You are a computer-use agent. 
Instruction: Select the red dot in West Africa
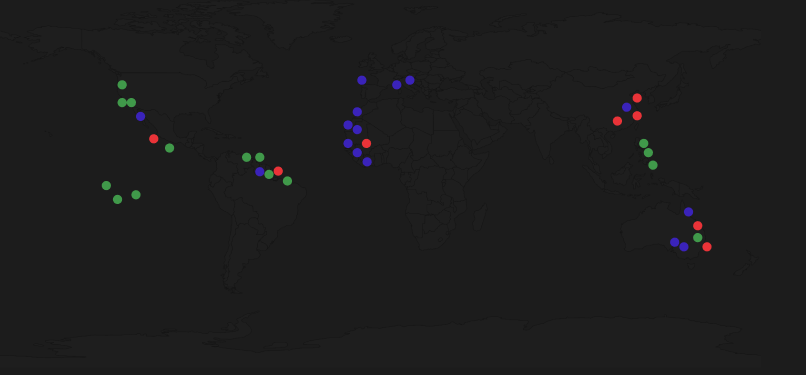click(x=367, y=143)
